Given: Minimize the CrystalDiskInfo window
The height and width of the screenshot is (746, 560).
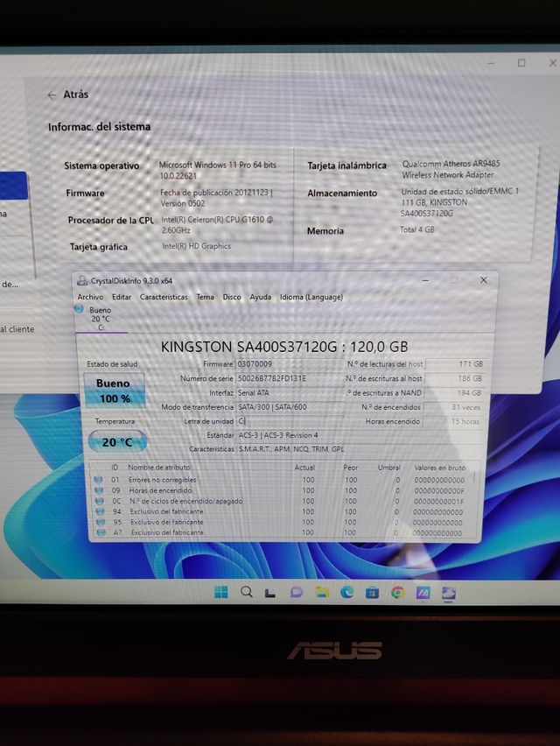Looking at the screenshot, I should pyautogui.click(x=425, y=280).
